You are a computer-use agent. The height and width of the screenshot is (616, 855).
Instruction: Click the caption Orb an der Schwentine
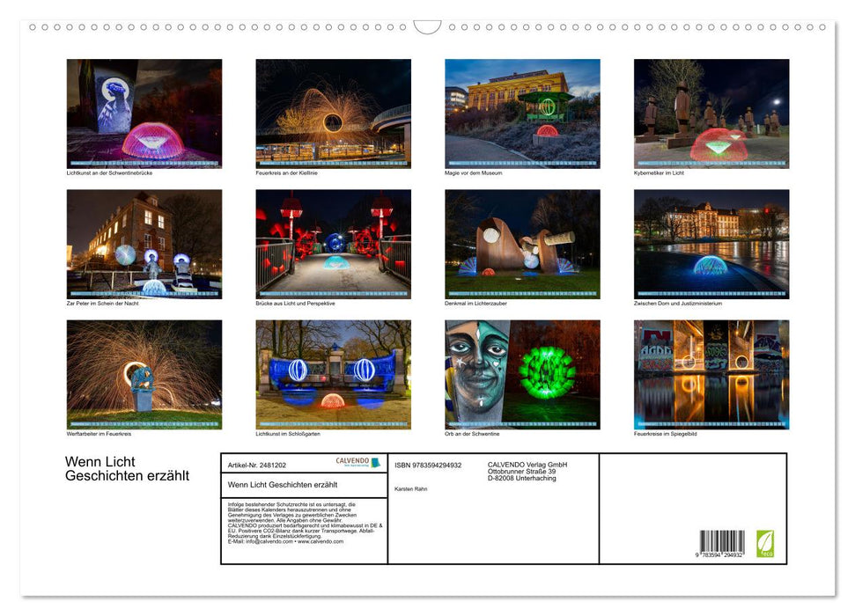coord(472,434)
